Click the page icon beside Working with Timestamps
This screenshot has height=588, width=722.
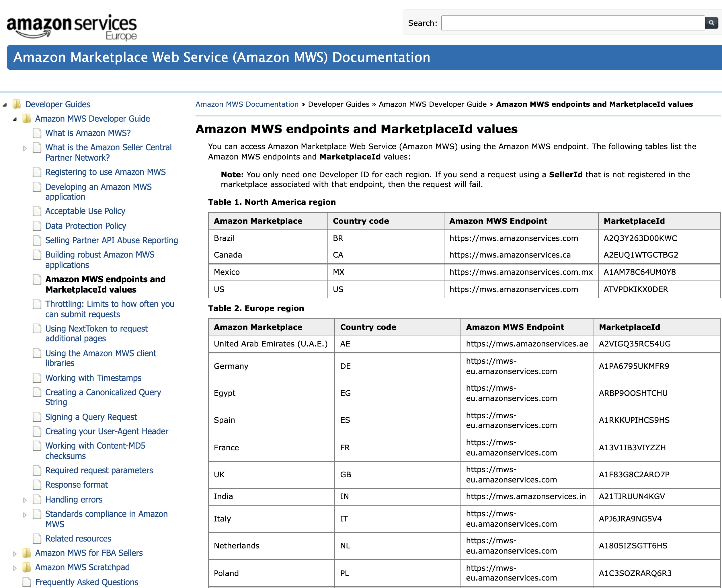37,378
